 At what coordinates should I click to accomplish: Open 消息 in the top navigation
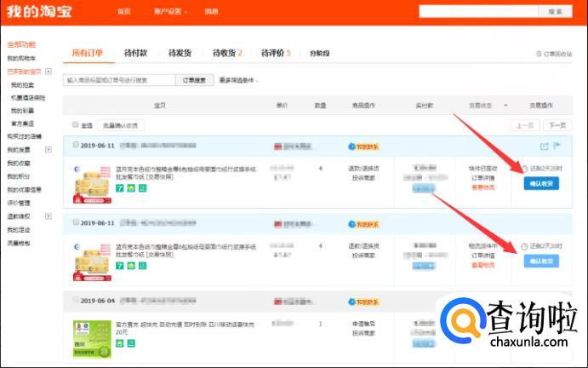point(211,12)
